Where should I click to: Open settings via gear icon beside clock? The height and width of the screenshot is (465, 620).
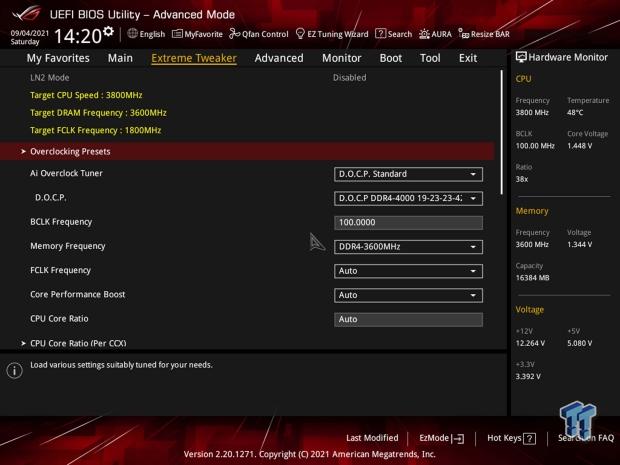(108, 31)
